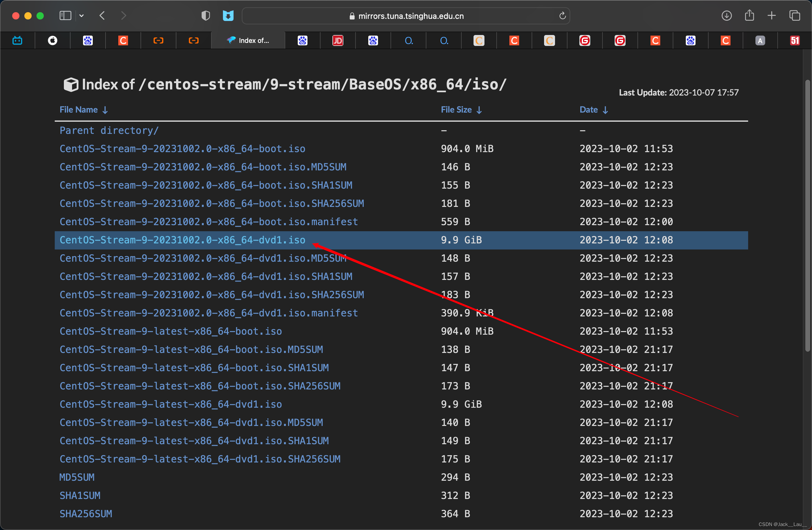Open the Parent directory/ link
The width and height of the screenshot is (812, 530).
pyautogui.click(x=109, y=130)
